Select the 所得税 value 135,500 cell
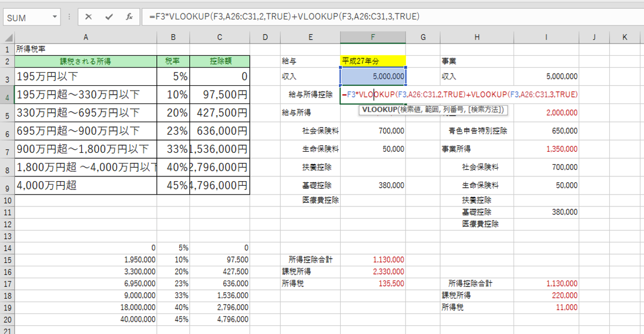 click(x=373, y=283)
